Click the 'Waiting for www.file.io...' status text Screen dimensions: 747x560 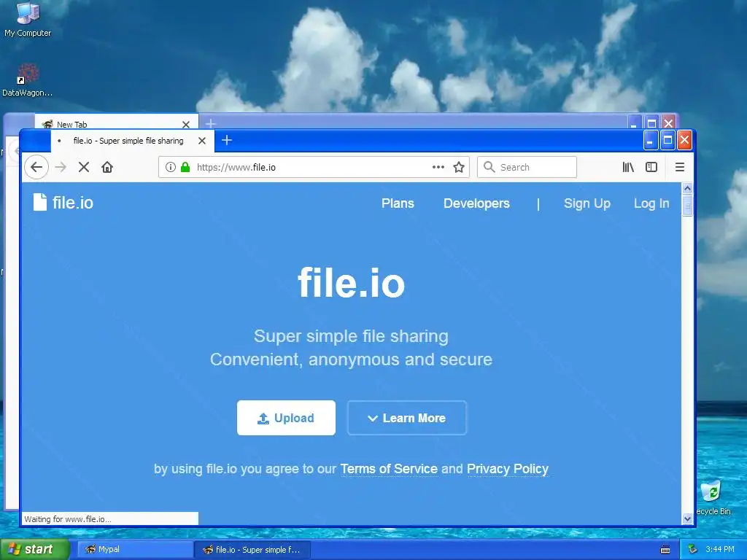click(68, 519)
